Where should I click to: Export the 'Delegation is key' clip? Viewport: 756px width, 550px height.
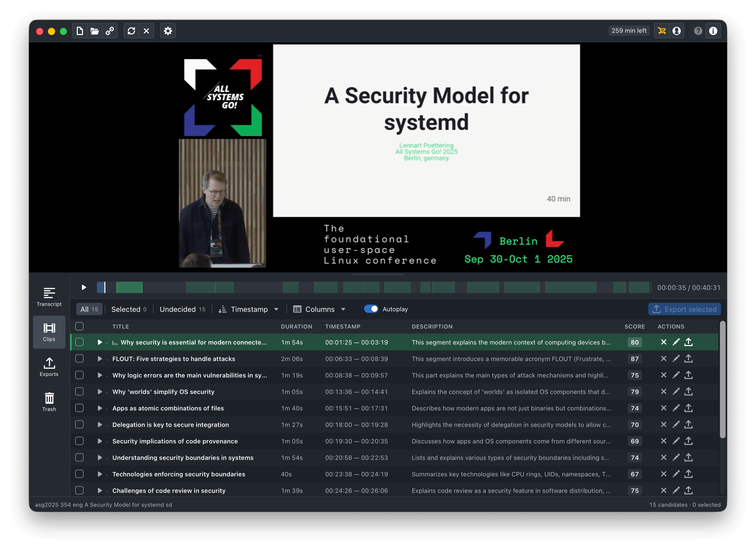688,425
